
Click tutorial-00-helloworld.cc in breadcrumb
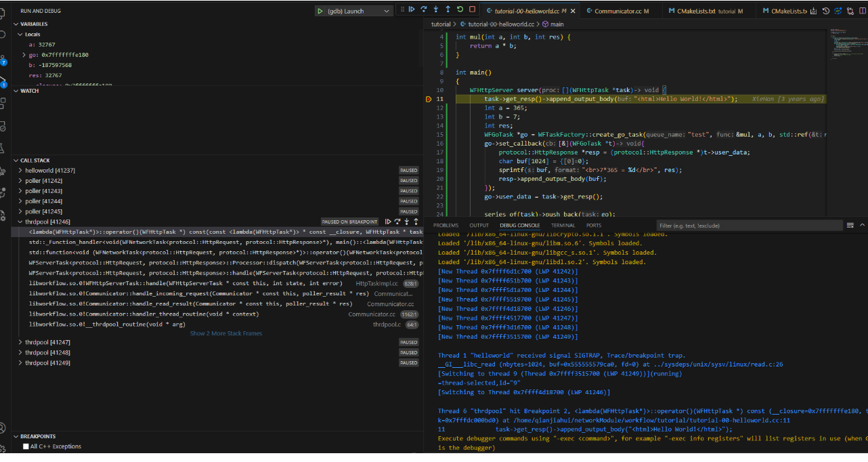coord(501,24)
